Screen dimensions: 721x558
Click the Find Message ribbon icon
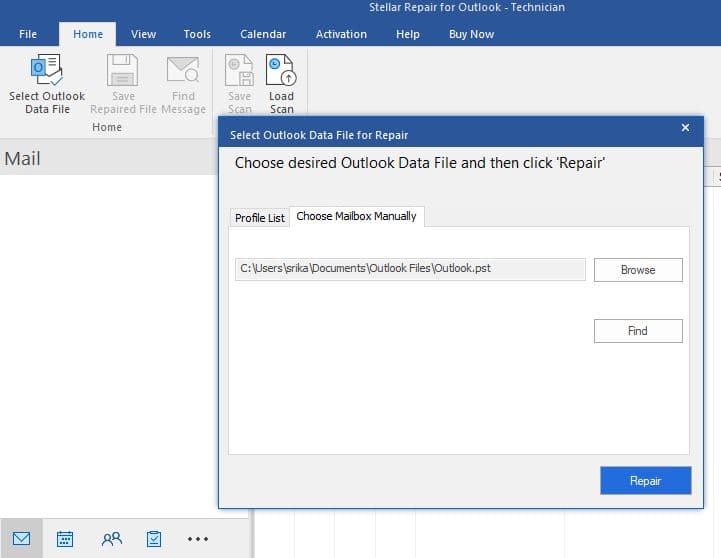tap(183, 70)
